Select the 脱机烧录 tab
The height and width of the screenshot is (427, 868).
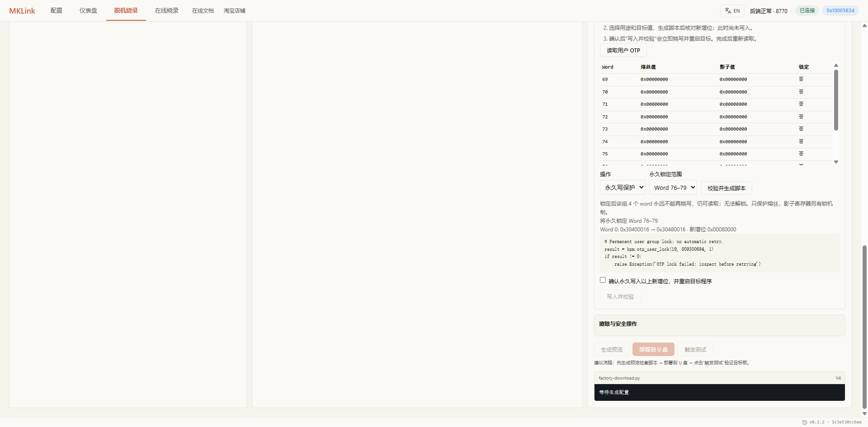click(x=126, y=10)
